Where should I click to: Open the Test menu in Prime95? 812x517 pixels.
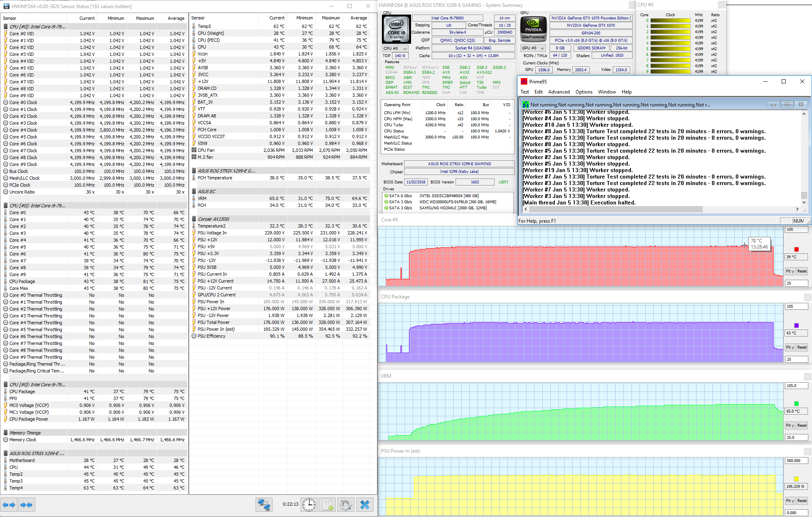coord(524,92)
